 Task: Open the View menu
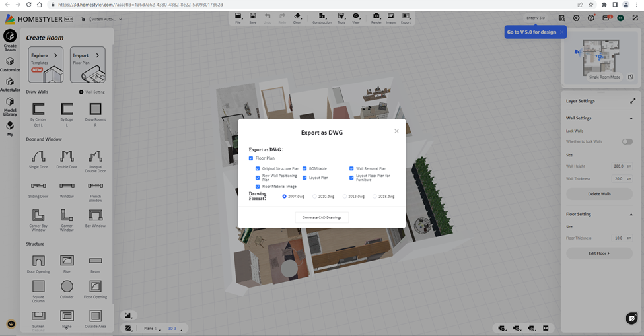click(x=356, y=17)
